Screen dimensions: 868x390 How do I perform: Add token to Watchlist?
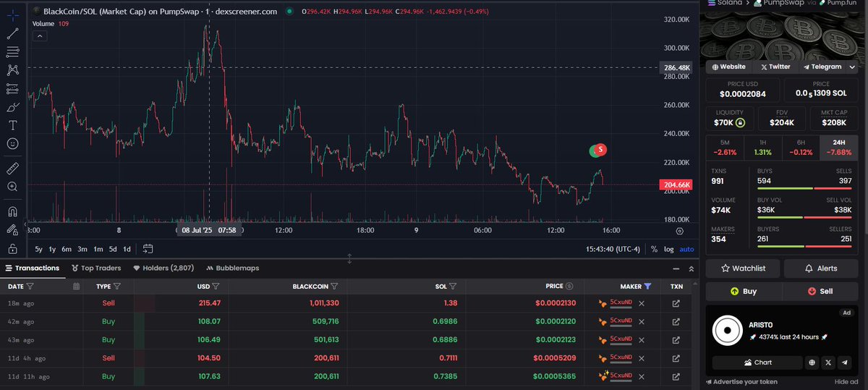tap(744, 268)
